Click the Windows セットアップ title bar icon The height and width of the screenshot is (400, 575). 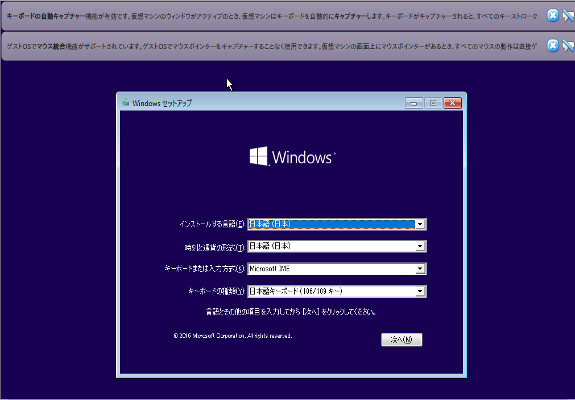(x=126, y=103)
